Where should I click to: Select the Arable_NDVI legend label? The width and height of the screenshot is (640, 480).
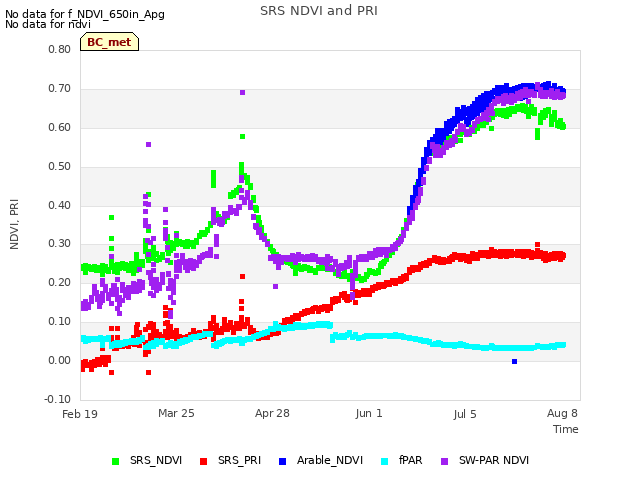point(330,460)
